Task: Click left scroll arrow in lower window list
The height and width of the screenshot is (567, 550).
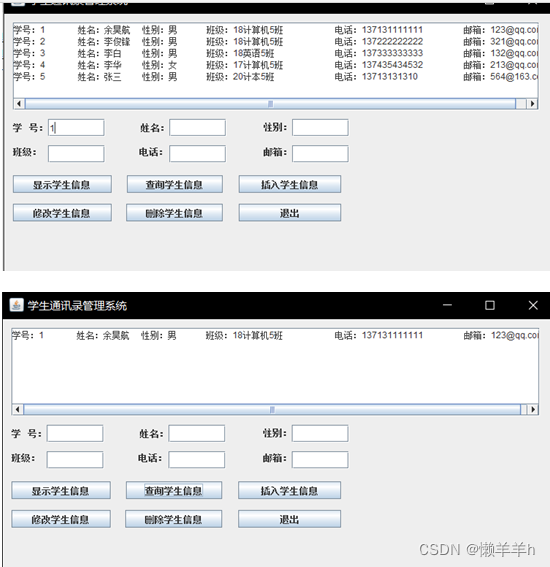Action: (18, 409)
